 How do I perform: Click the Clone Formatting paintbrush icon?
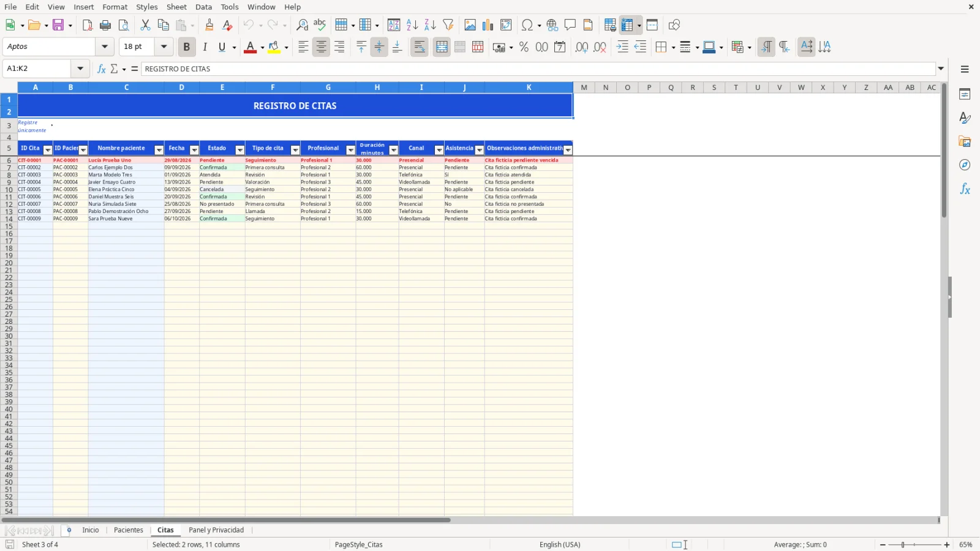click(209, 25)
